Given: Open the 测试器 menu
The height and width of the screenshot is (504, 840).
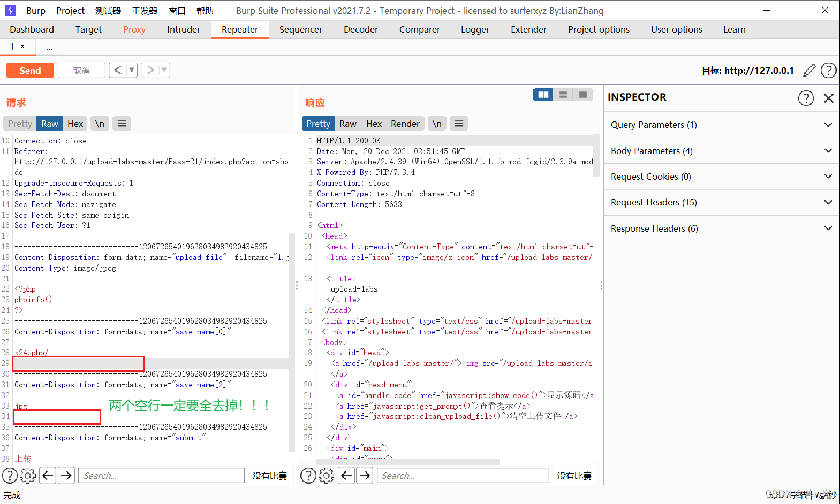Looking at the screenshot, I should point(108,11).
